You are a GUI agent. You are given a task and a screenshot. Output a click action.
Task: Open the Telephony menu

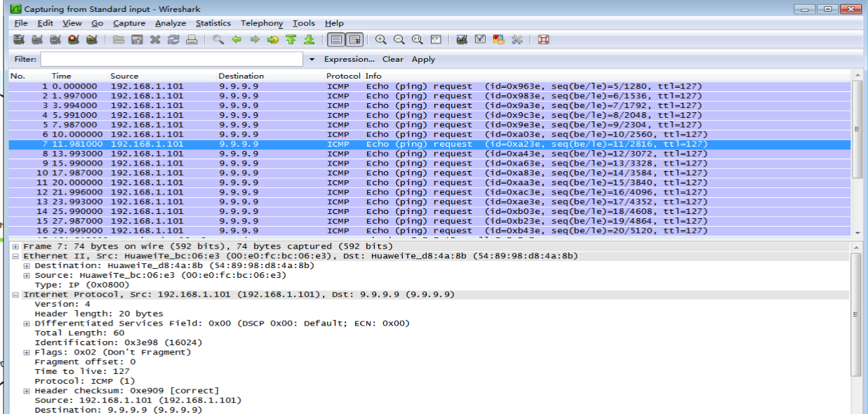click(262, 23)
